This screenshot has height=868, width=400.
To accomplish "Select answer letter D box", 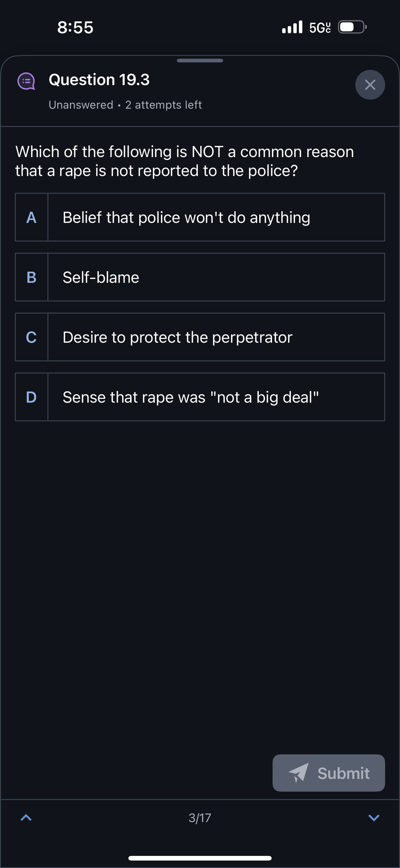I will pyautogui.click(x=32, y=397).
